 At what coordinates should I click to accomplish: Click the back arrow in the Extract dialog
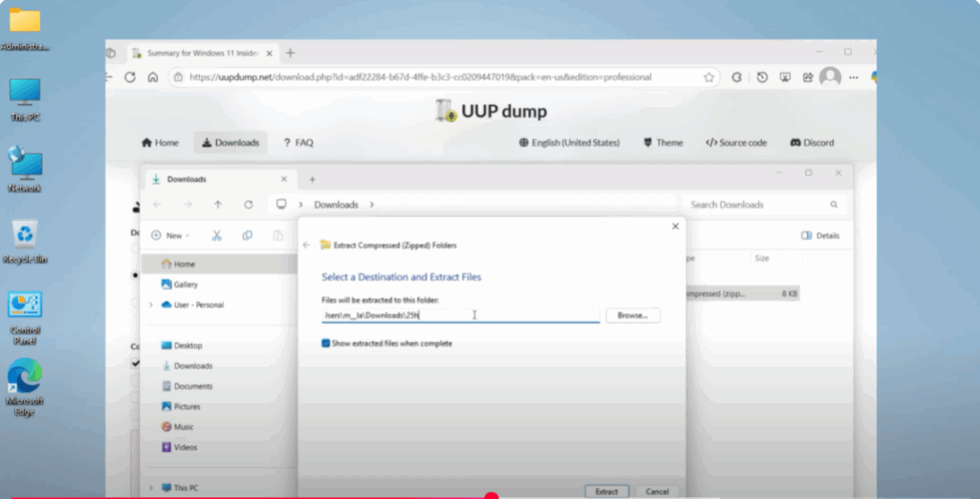(306, 245)
